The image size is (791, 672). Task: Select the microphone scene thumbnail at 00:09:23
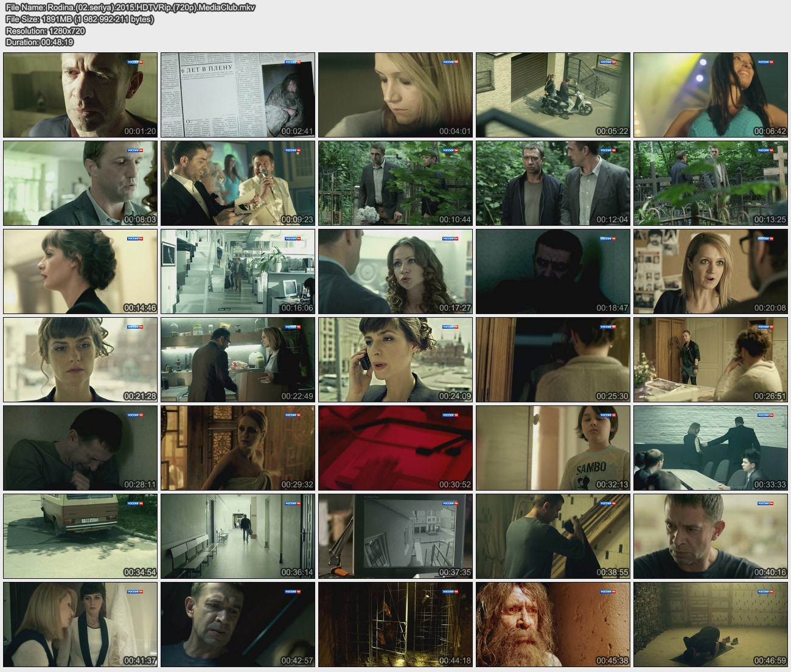pos(238,183)
